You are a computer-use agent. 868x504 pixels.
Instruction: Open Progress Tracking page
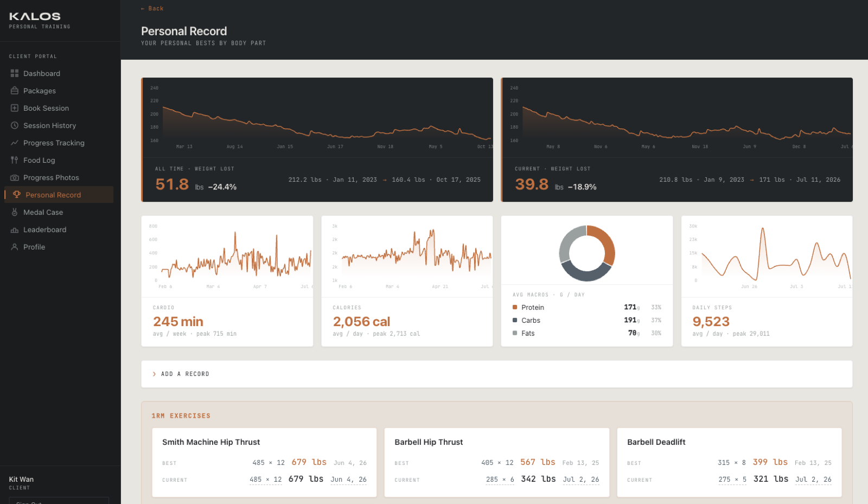pyautogui.click(x=59, y=143)
